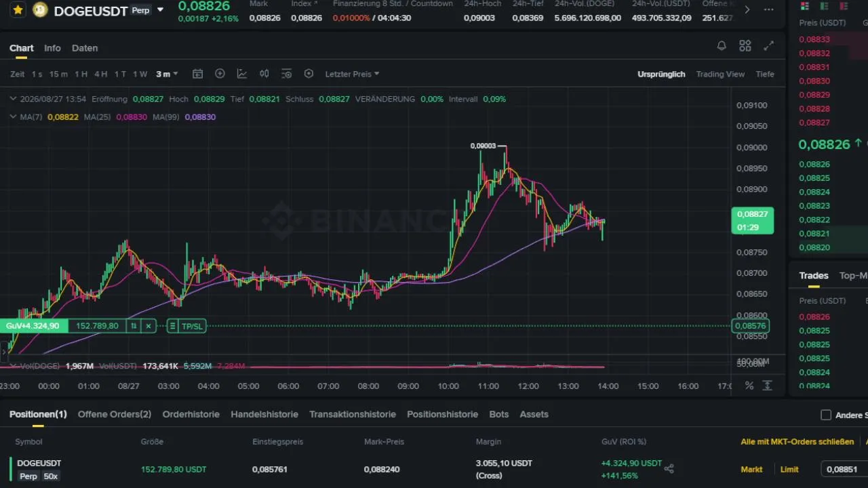Open the technical indicators line chart icon
The image size is (868, 488).
click(242, 74)
